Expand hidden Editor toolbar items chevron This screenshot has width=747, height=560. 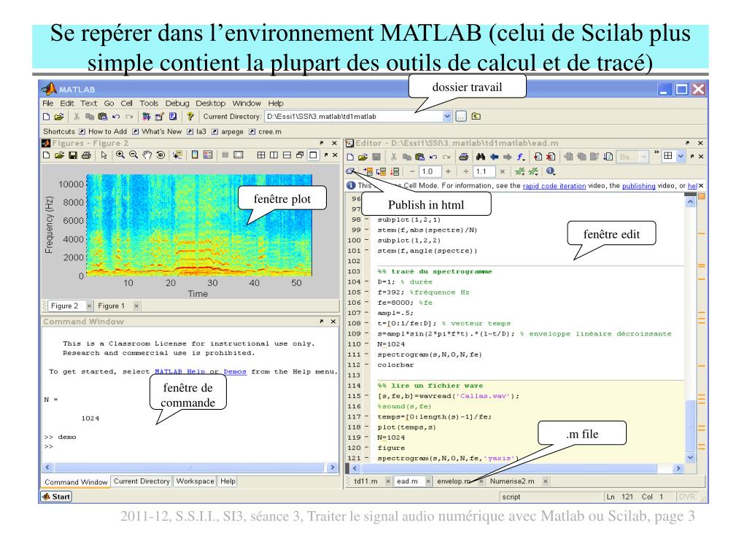tap(657, 152)
